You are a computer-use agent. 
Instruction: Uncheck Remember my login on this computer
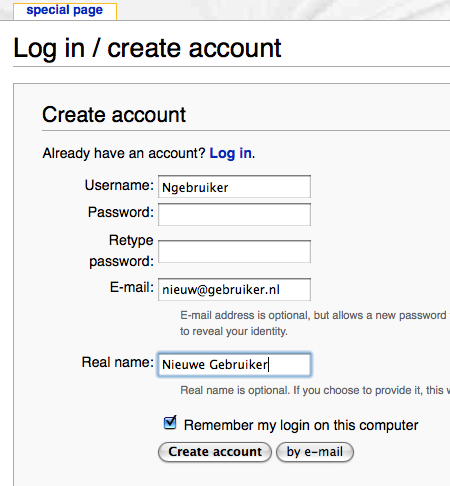tap(170, 423)
